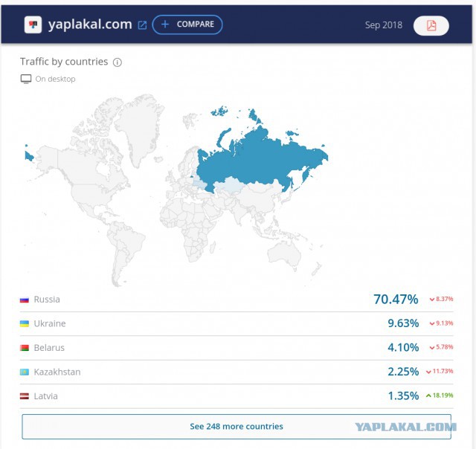This screenshot has width=476, height=449.
Task: Click the red down arrow next to 8.37%
Action: click(431, 300)
